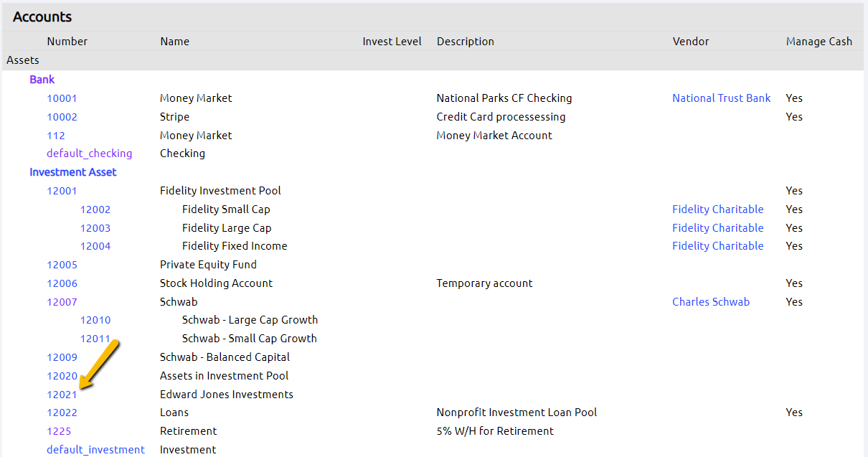Viewport: 868px width, 457px height.
Task: Select the Schwab - Balanced Capital name
Action: 225,357
